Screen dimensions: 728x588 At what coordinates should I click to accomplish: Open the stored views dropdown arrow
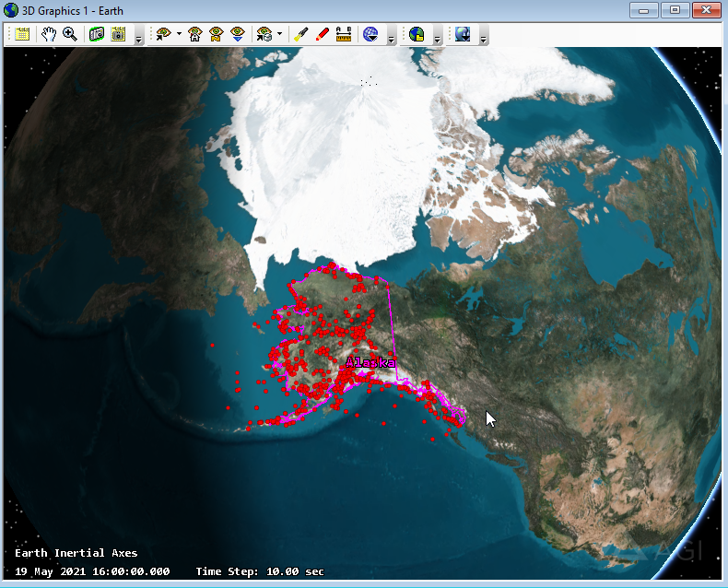(279, 34)
